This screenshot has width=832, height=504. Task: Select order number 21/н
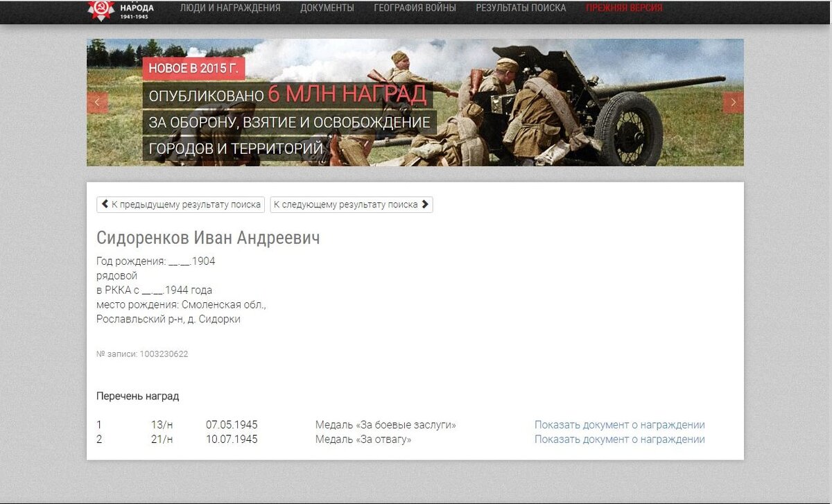pos(162,440)
